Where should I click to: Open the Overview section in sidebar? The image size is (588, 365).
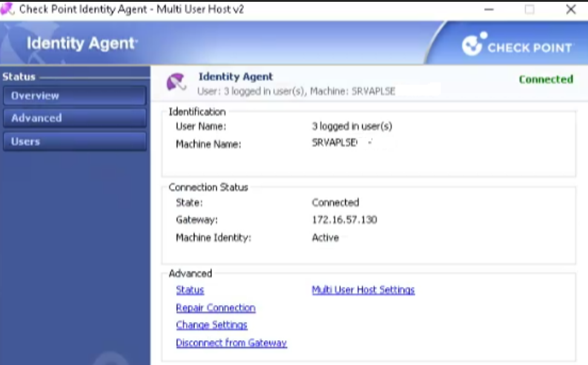(74, 96)
